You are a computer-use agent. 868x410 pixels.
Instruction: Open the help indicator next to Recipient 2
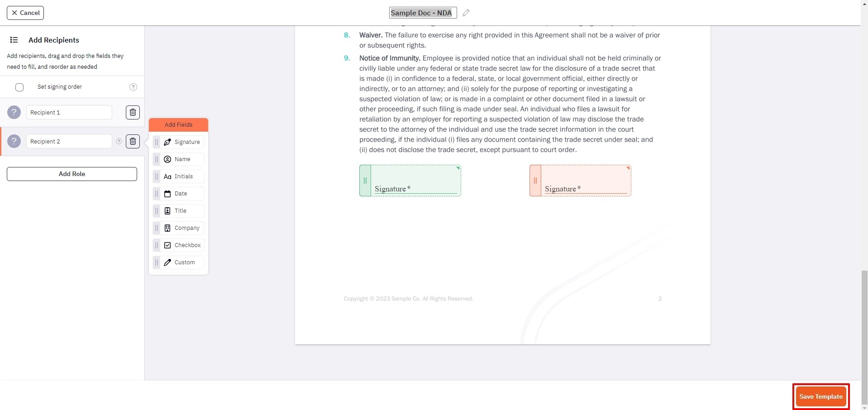pyautogui.click(x=118, y=141)
